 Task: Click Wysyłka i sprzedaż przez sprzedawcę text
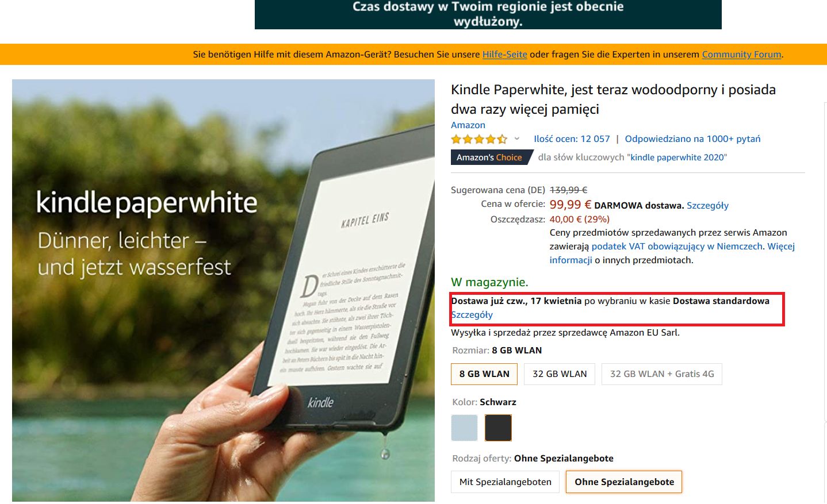[x=565, y=333]
